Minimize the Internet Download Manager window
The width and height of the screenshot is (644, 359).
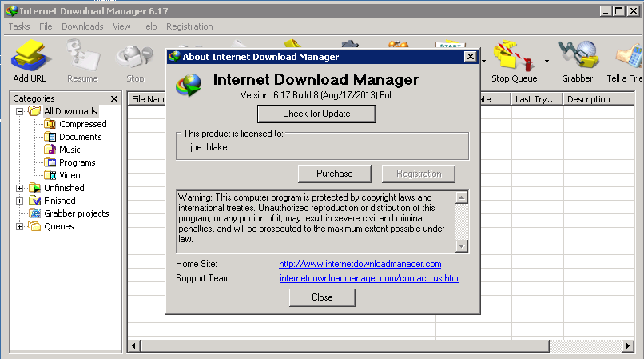pos(606,11)
